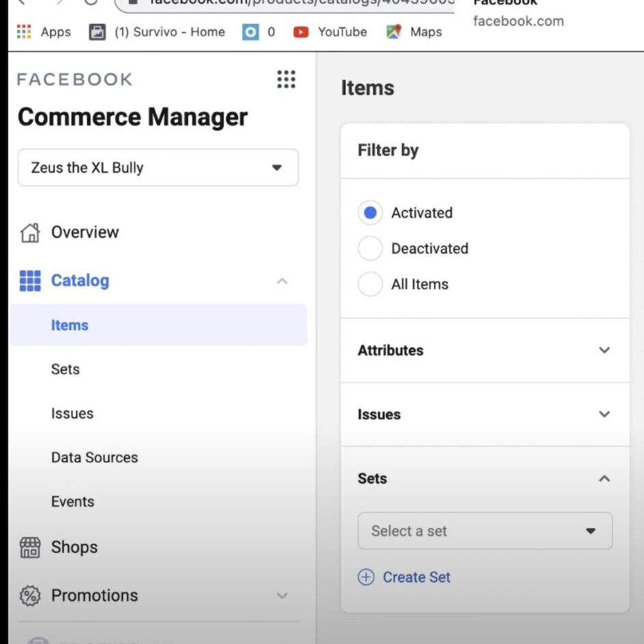Click the Sets filter heading
The height and width of the screenshot is (644, 644).
coord(372,479)
